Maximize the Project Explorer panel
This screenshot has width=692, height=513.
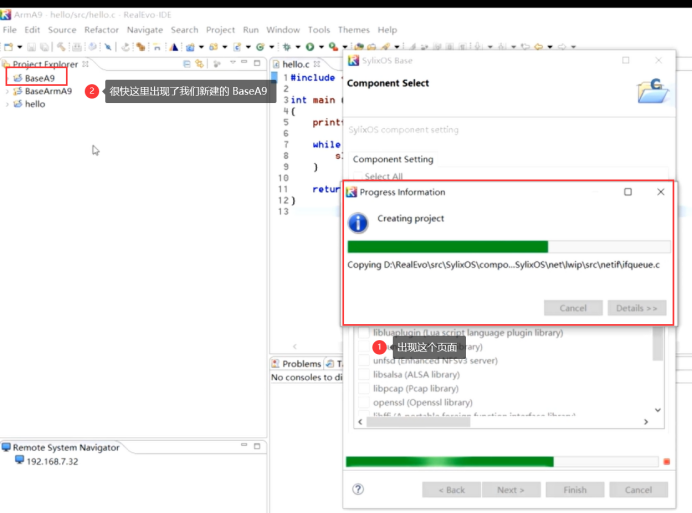click(257, 63)
